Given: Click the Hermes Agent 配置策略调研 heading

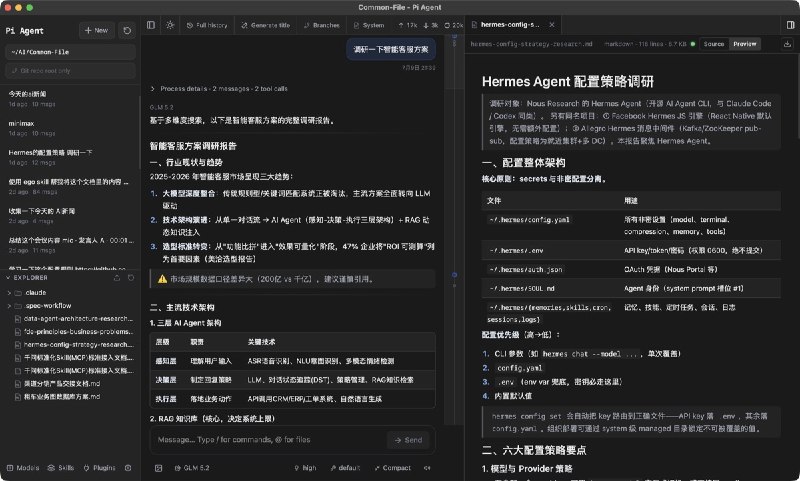Looking at the screenshot, I should (x=568, y=82).
